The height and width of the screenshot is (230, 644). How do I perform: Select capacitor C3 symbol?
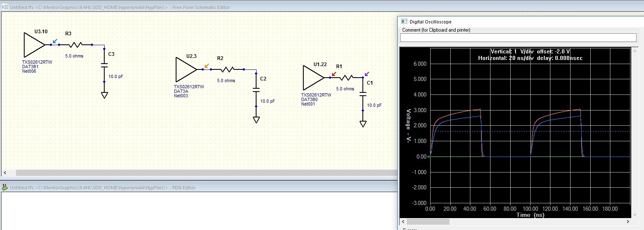tap(104, 65)
